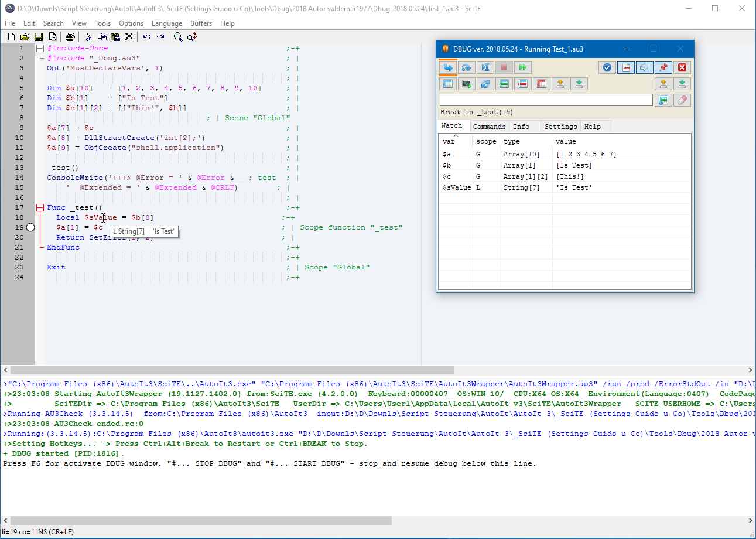Viewport: 756px width, 539px height.
Task: Click the magnifier Find icon in toolbar
Action: point(178,37)
